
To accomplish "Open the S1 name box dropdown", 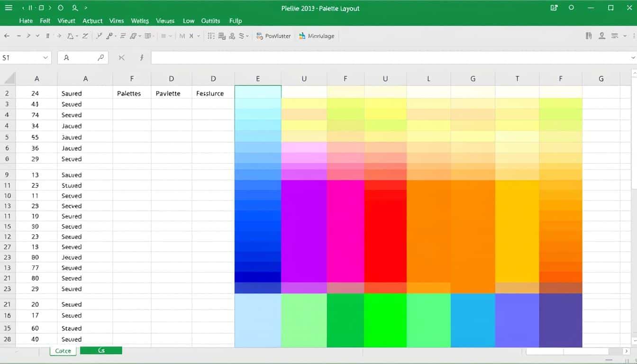I will (x=45, y=58).
